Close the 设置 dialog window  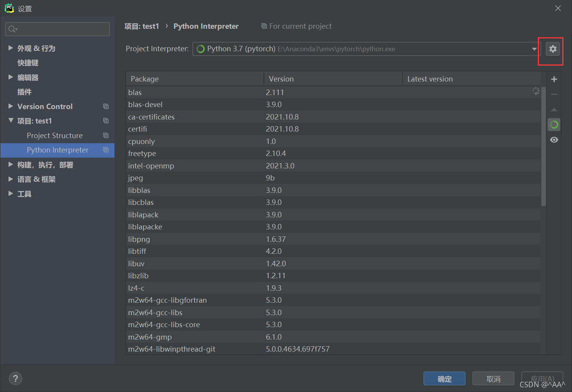coord(558,8)
